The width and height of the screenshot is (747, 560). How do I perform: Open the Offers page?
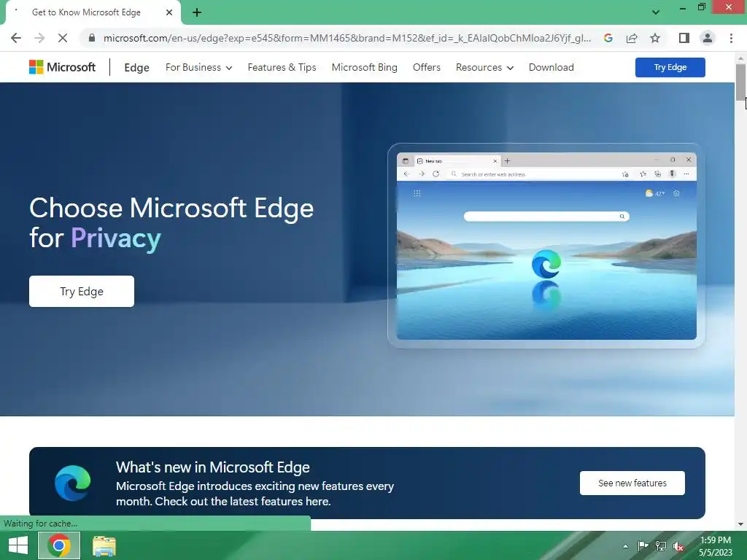(426, 68)
